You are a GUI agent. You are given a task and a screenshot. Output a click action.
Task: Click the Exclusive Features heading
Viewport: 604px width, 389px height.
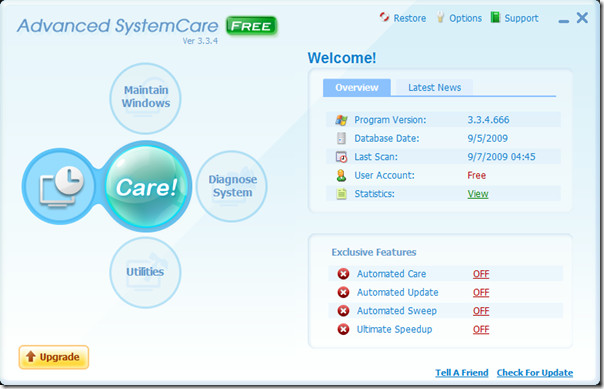point(374,252)
